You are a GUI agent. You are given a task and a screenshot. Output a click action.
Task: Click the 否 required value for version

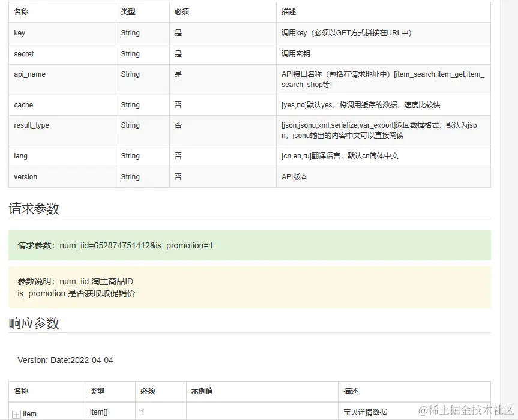(178, 177)
